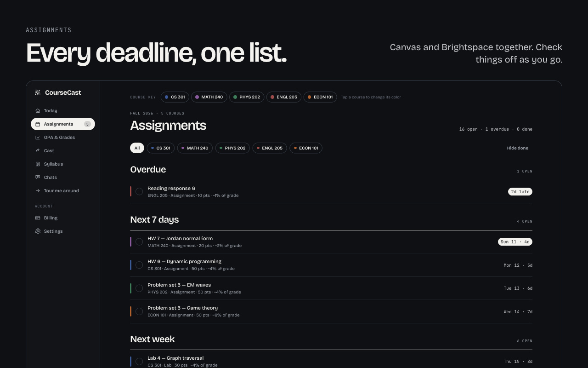Mark Lab 4 — Graph traversal done
The width and height of the screenshot is (588, 368).
(x=139, y=362)
